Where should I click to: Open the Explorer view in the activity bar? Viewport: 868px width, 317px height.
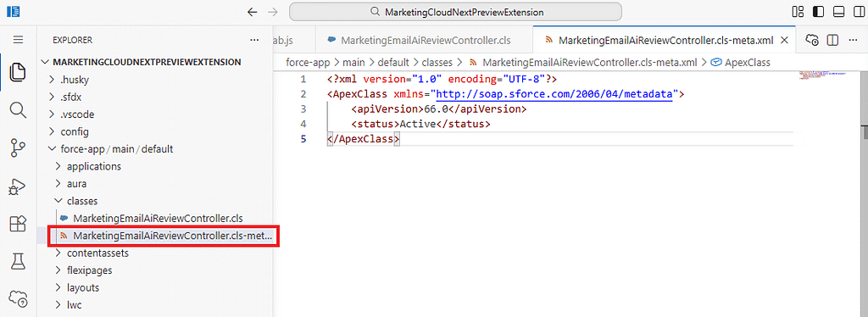coord(18,73)
